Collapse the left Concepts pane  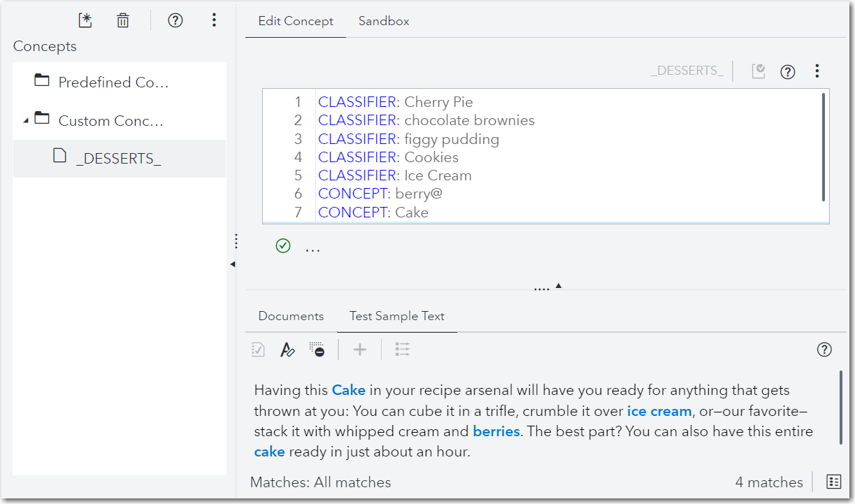tap(231, 264)
